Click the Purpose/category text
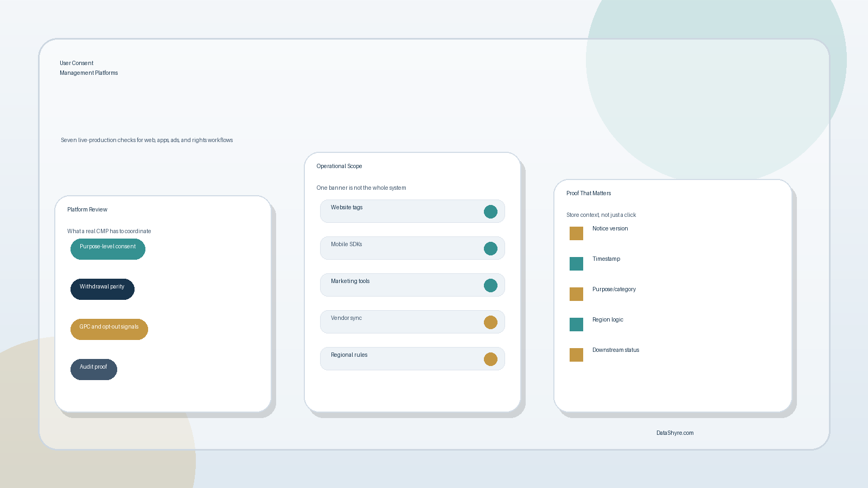Screen dimensions: 868x488 (614, 289)
